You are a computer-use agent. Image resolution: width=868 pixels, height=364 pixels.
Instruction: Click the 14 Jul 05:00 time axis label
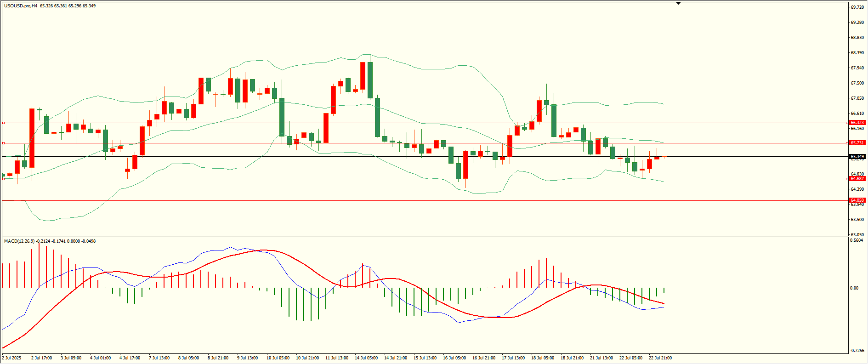(x=366, y=358)
